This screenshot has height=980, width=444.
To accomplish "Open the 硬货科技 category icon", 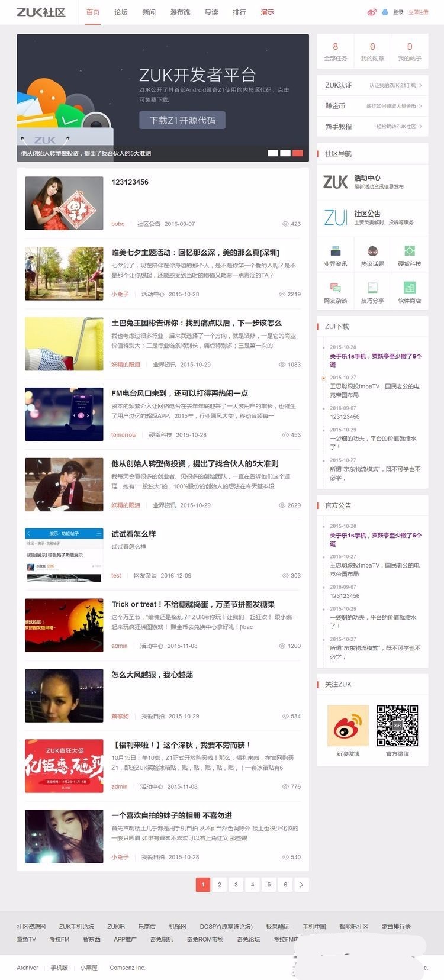I will pyautogui.click(x=410, y=251).
